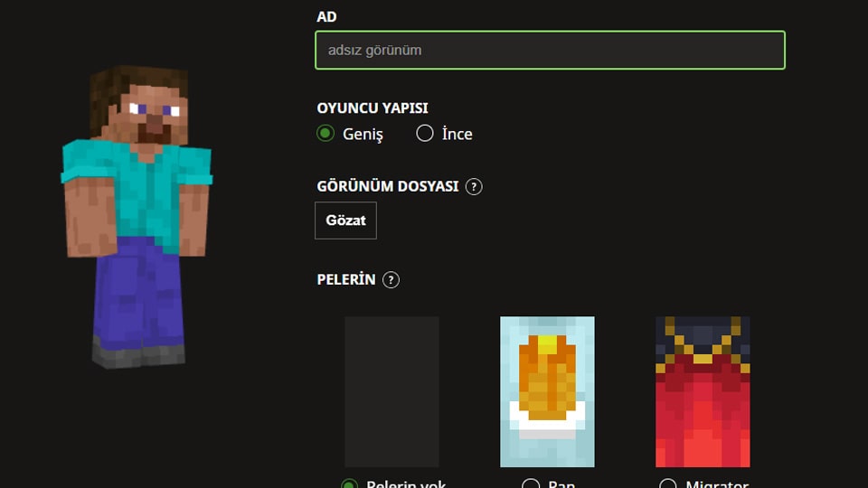Click the AD field label
Image resolution: width=868 pixels, height=488 pixels.
click(x=326, y=17)
